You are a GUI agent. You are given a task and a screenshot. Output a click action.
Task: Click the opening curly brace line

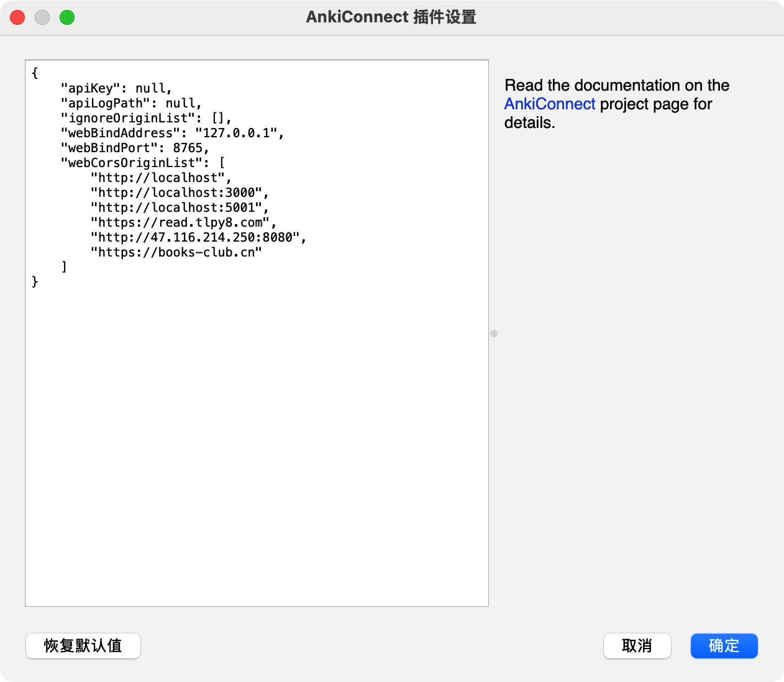point(35,73)
